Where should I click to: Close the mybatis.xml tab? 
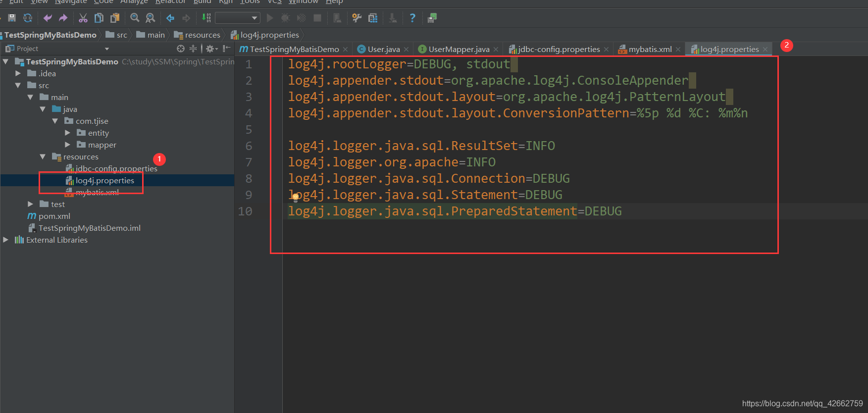coord(678,49)
